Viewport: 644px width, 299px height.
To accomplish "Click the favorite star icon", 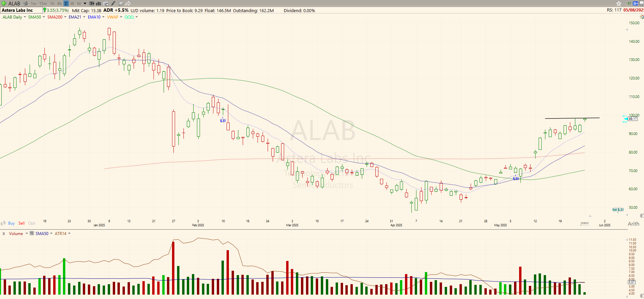I will [x=619, y=3].
